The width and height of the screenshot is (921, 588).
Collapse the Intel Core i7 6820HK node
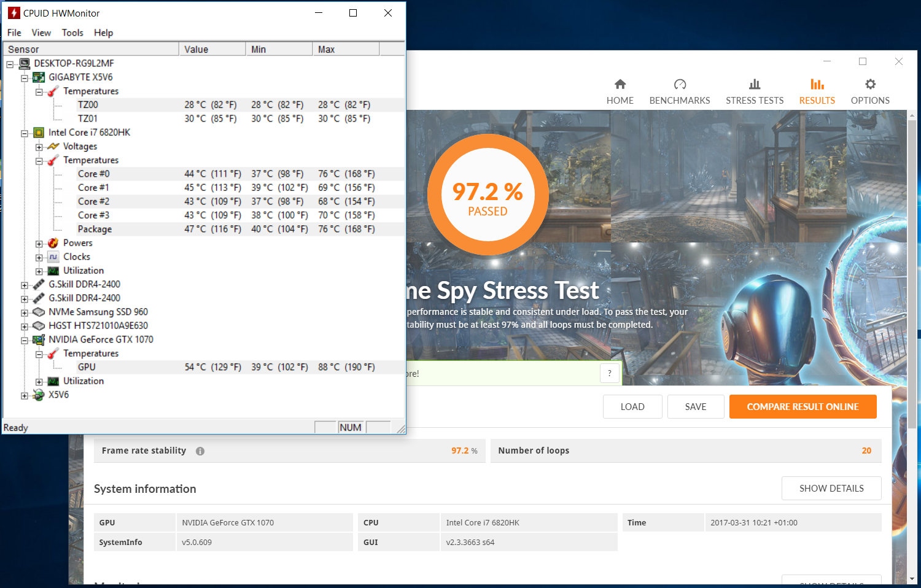pyautogui.click(x=25, y=133)
